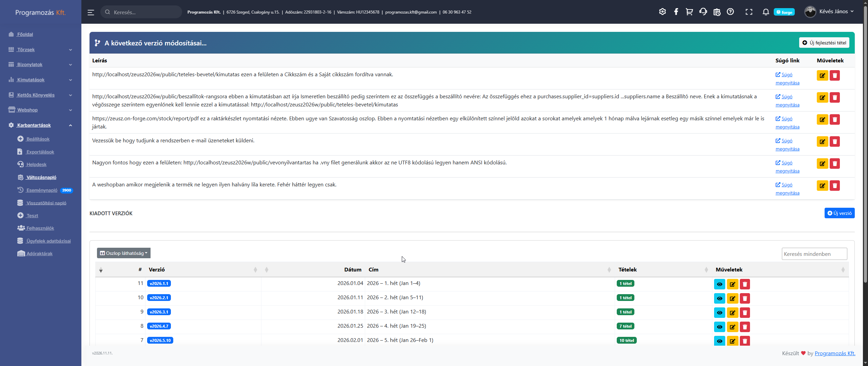The width and height of the screenshot is (868, 366).
Task: Open the headset support icon
Action: pos(703,12)
